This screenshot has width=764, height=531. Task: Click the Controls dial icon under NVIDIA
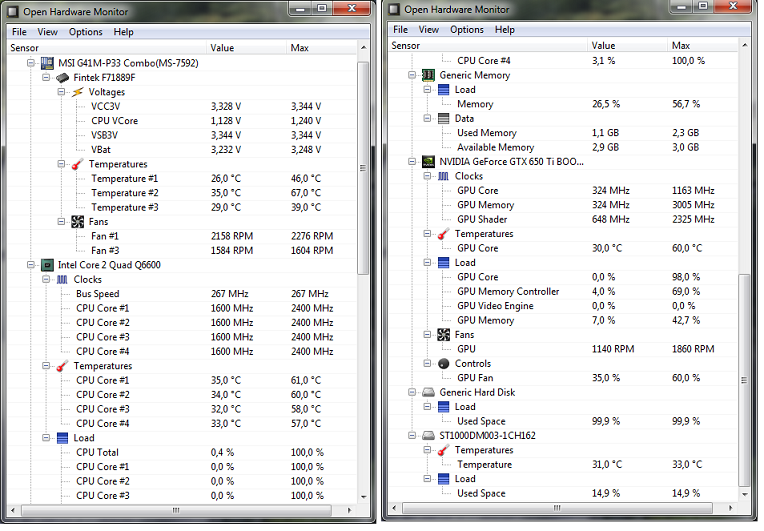pos(443,363)
